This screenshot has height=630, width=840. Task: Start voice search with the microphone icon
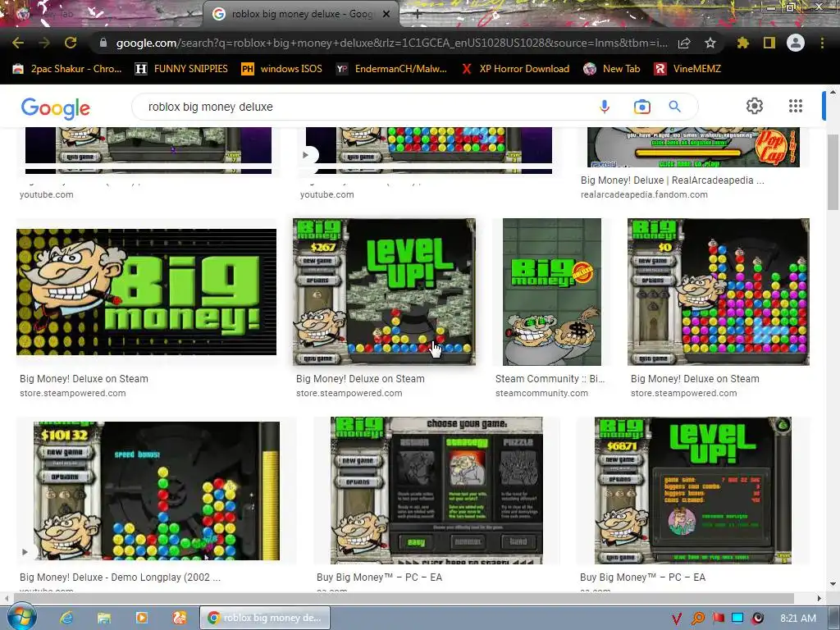click(x=605, y=107)
